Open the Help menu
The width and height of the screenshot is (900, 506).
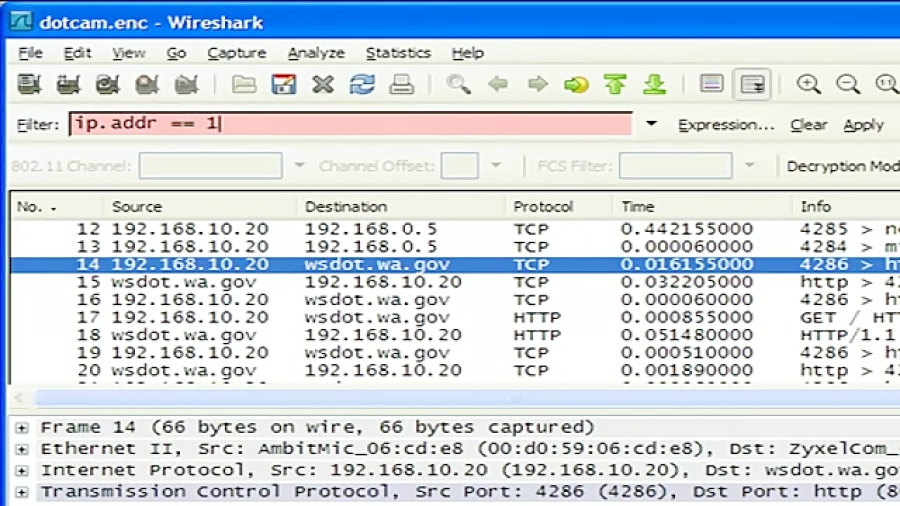coord(467,53)
